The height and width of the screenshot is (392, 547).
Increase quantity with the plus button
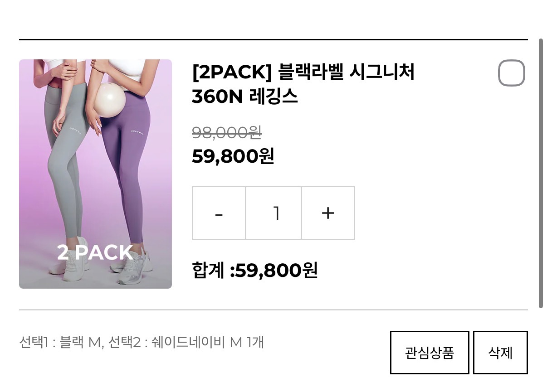tap(328, 213)
